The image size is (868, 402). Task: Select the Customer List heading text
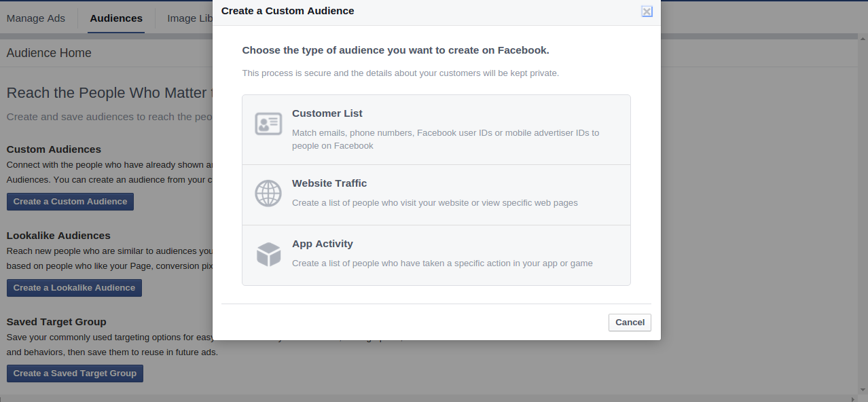click(327, 113)
